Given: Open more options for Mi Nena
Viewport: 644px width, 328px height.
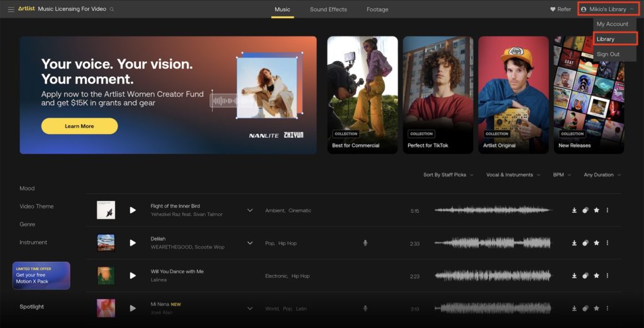Looking at the screenshot, I should pyautogui.click(x=608, y=308).
